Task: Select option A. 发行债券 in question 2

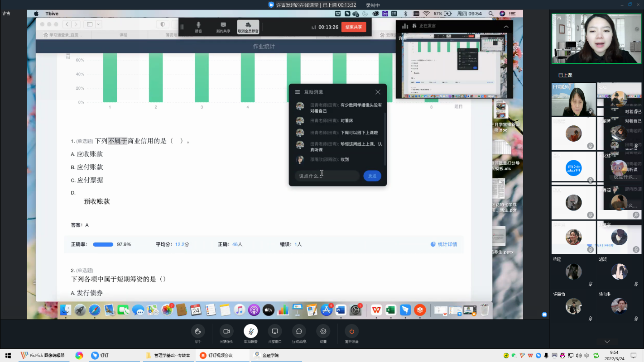Action: pos(87,293)
